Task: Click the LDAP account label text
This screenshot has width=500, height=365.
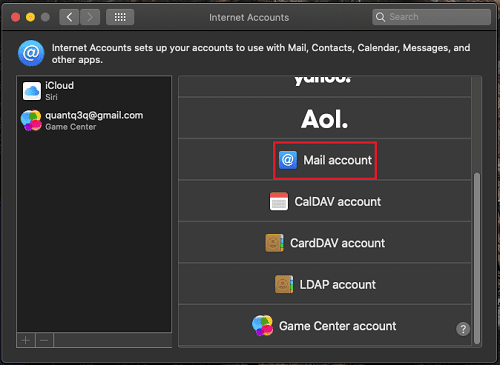Action: [337, 285]
